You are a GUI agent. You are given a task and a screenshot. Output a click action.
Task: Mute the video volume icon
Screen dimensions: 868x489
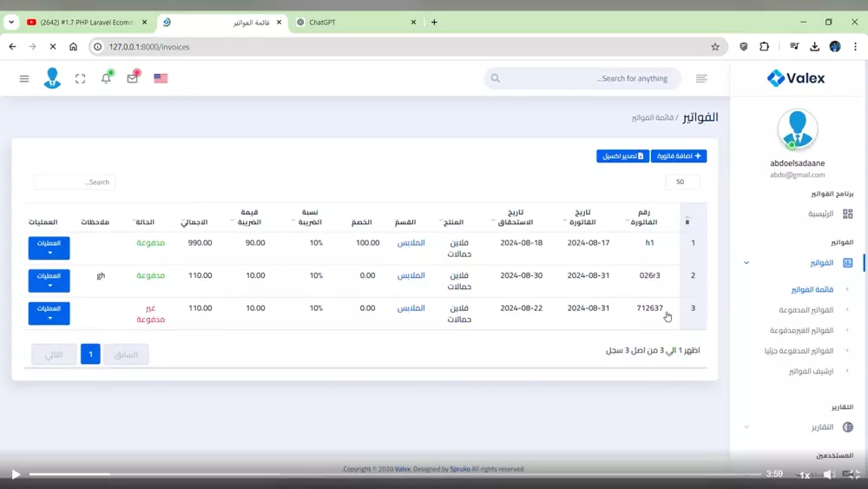click(x=829, y=474)
